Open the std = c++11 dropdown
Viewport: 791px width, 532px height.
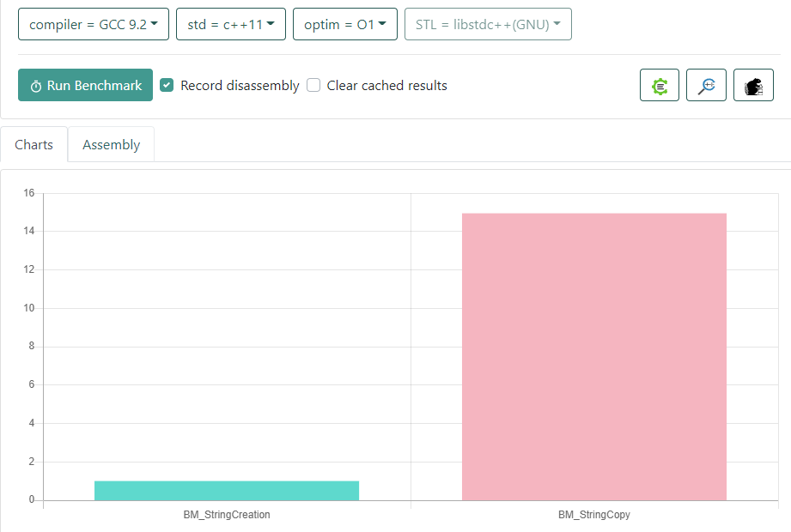coord(231,24)
